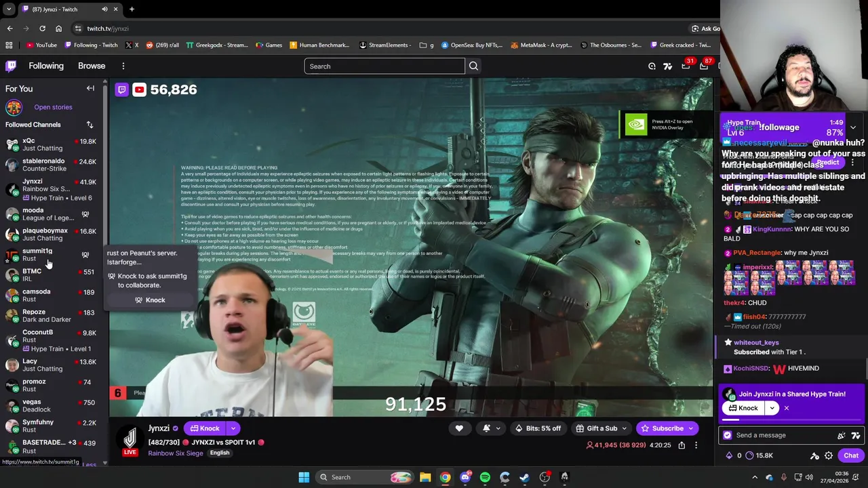This screenshot has width=868, height=488.
Task: Click the Predict button in chat
Action: point(827,163)
